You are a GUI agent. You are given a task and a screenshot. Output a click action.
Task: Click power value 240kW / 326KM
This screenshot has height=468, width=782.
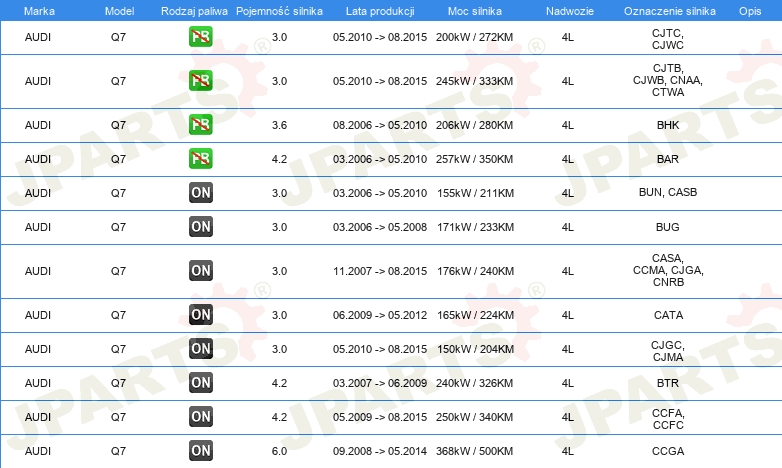[474, 383]
